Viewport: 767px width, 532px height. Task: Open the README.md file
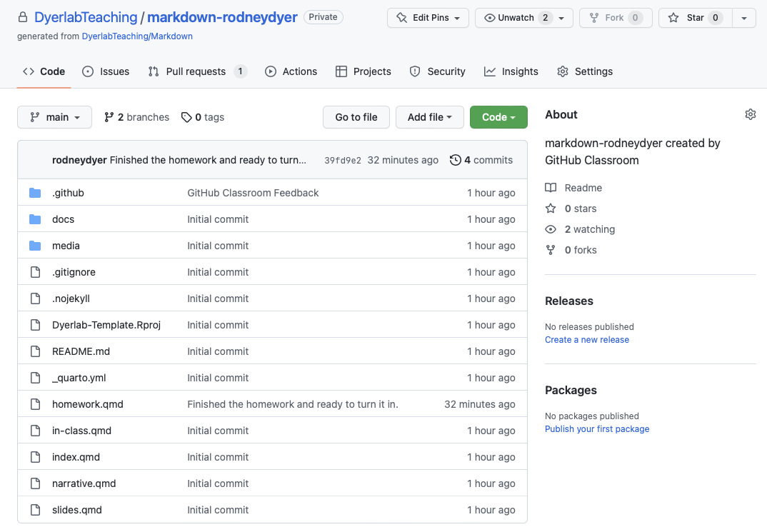81,351
